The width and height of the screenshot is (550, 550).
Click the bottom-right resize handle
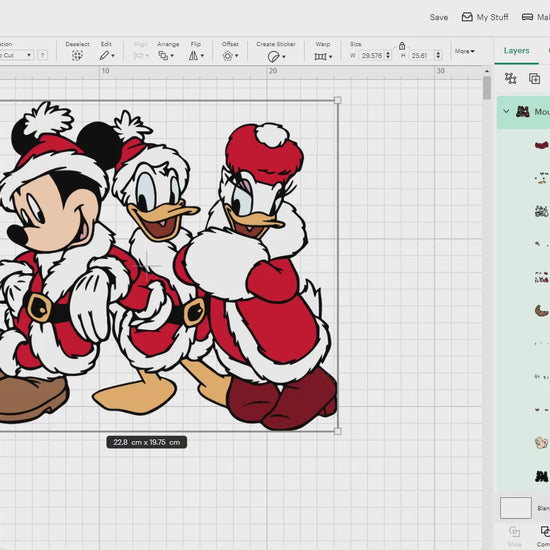tap(337, 431)
